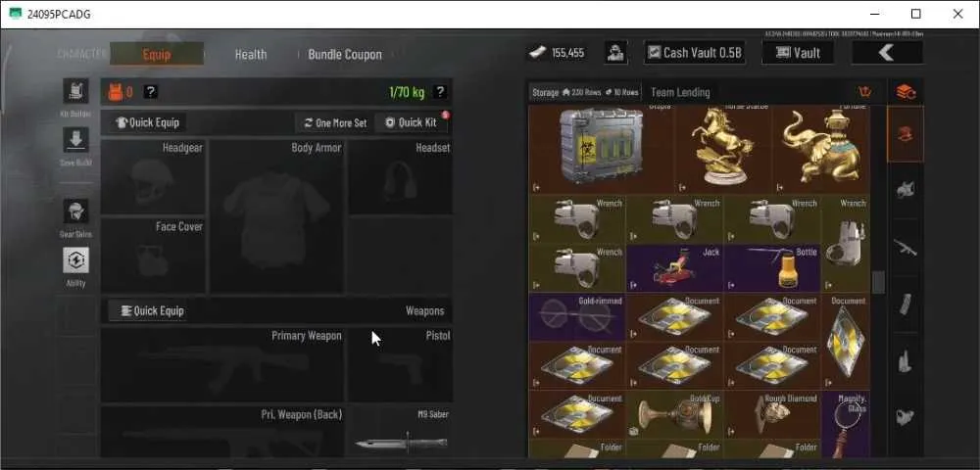Switch to the Health tab
The width and height of the screenshot is (980, 470).
[251, 55]
